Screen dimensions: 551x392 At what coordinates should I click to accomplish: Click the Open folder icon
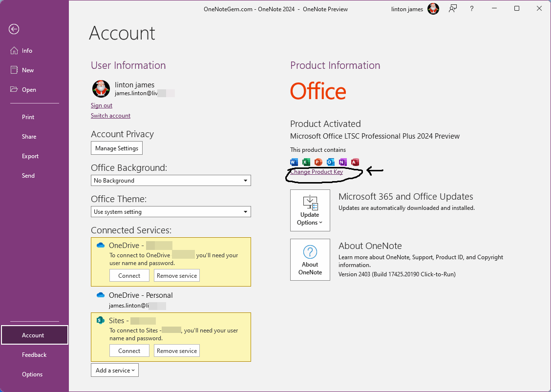click(x=14, y=89)
